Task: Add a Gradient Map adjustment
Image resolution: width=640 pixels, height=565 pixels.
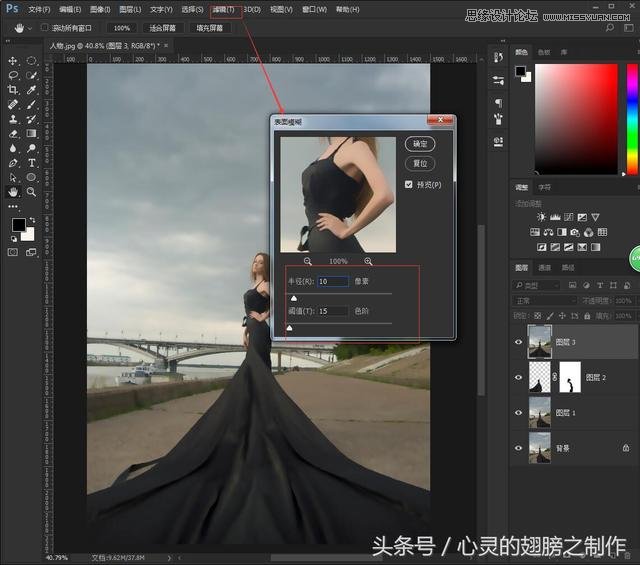Action: [596, 247]
